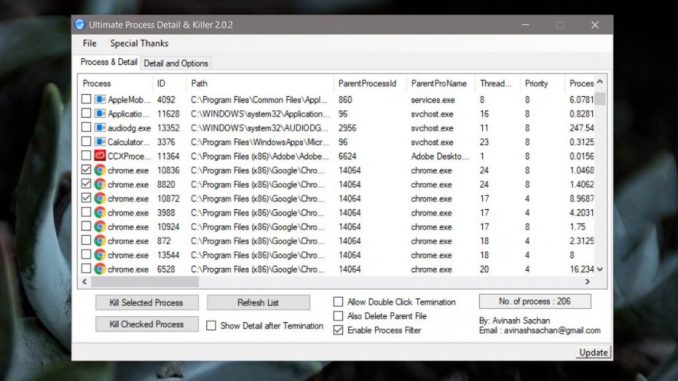Image resolution: width=678 pixels, height=381 pixels.
Task: Switch to the Process & Detail tab
Action: (109, 62)
